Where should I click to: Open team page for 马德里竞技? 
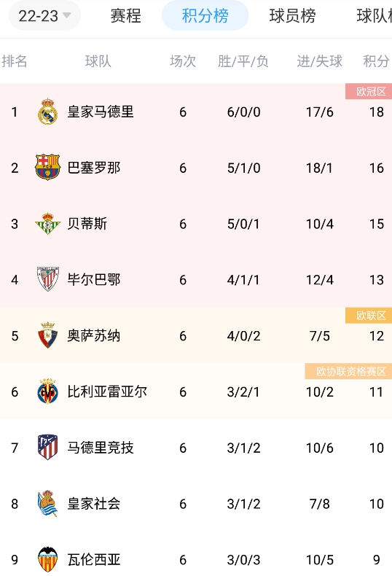tap(101, 448)
